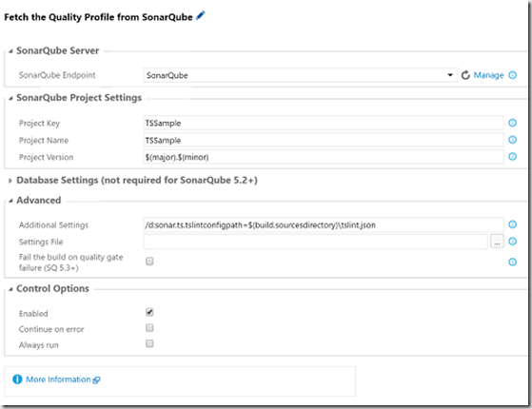This screenshot has height=409, width=532.
Task: Click the pencil icon to rename the task
Action: pyautogui.click(x=201, y=15)
